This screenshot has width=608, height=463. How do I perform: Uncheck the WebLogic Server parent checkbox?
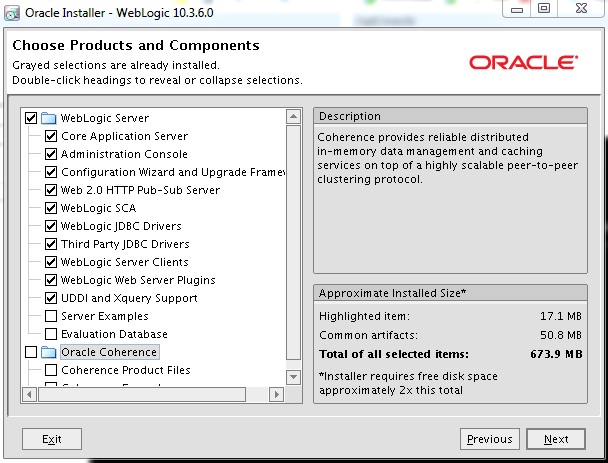pos(31,118)
